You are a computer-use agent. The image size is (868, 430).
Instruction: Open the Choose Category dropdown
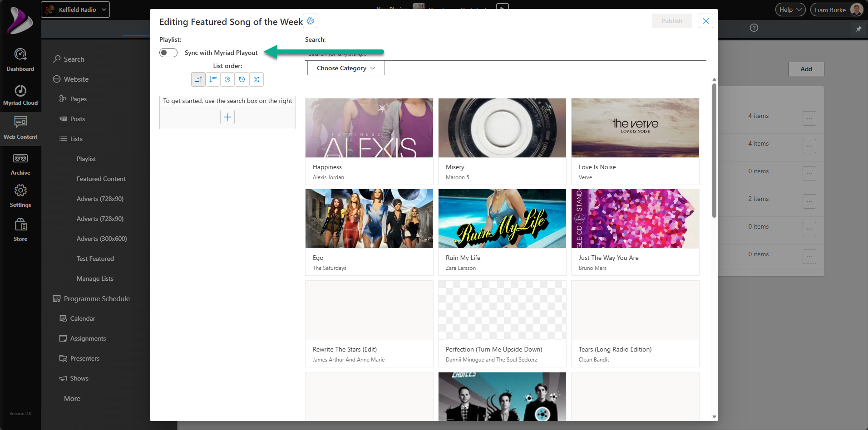pos(346,68)
